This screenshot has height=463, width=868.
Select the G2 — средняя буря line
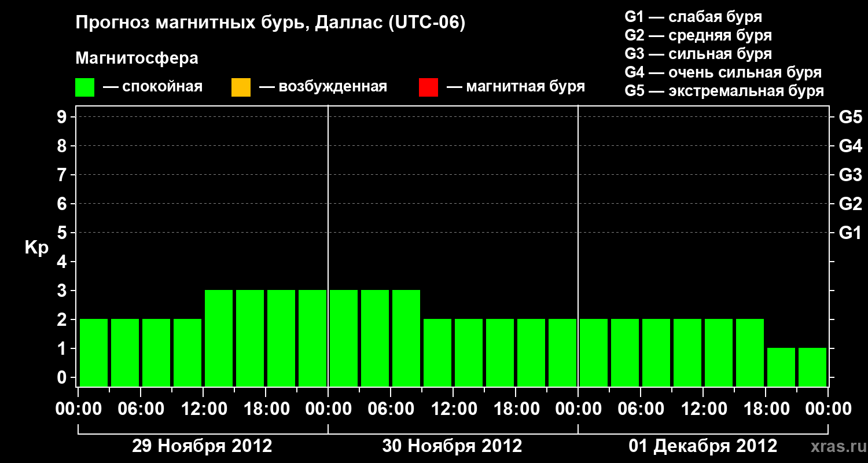[698, 35]
